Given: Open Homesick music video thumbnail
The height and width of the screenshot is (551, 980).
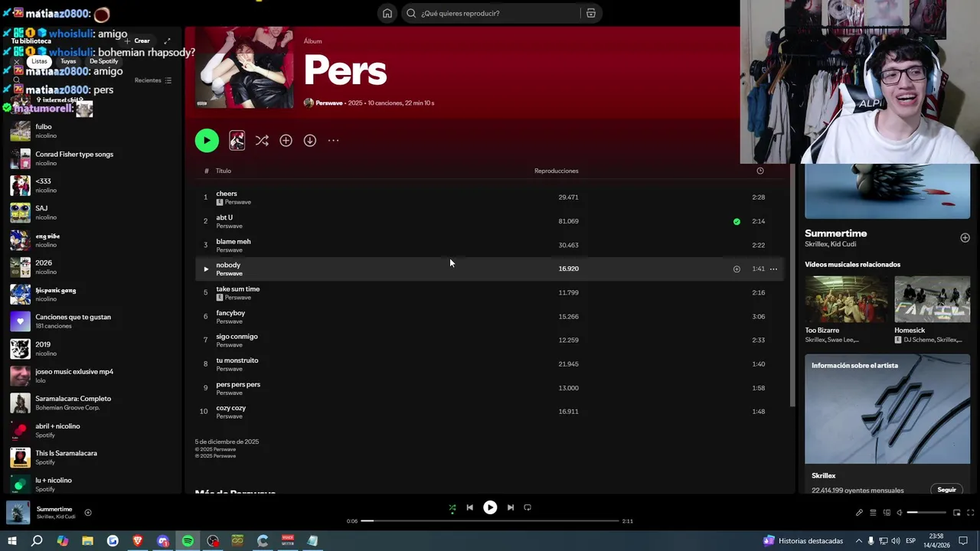Looking at the screenshot, I should (932, 299).
